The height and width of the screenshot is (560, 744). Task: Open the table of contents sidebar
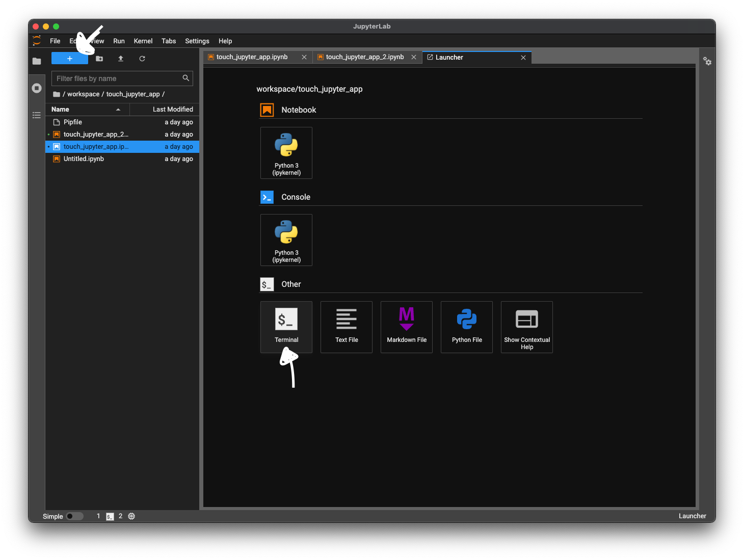(37, 115)
